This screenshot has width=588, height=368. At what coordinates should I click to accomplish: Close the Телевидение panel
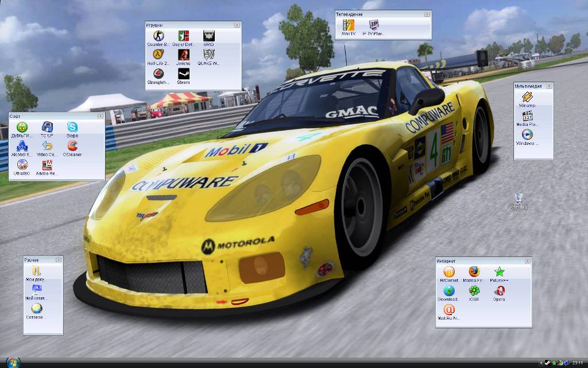tap(427, 14)
